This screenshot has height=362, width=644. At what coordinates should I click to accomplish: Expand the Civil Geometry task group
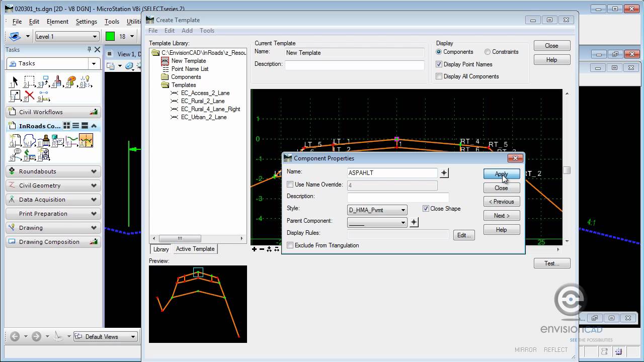(94, 186)
